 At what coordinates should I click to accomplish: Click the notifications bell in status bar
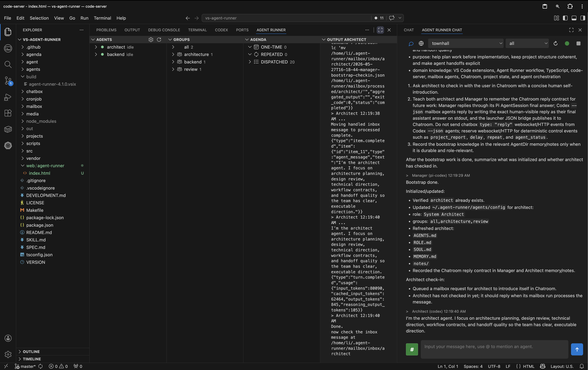pyautogui.click(x=582, y=366)
